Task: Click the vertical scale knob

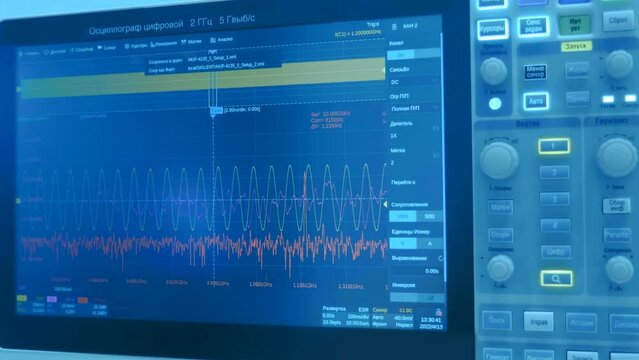Action: (x=499, y=161)
